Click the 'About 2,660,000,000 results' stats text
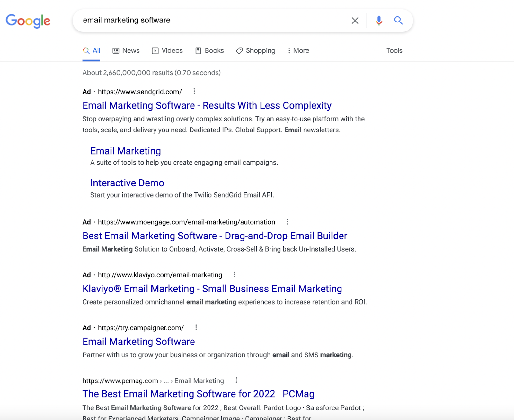The width and height of the screenshot is (514, 420). 152,73
